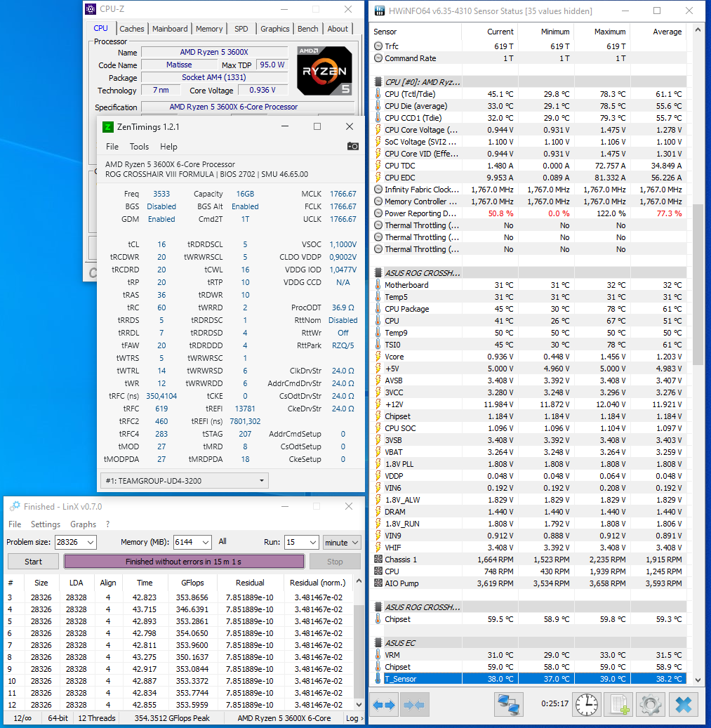Viewport: 711px width, 728px height.
Task: Click the All memory link in LinX
Action: [x=222, y=541]
